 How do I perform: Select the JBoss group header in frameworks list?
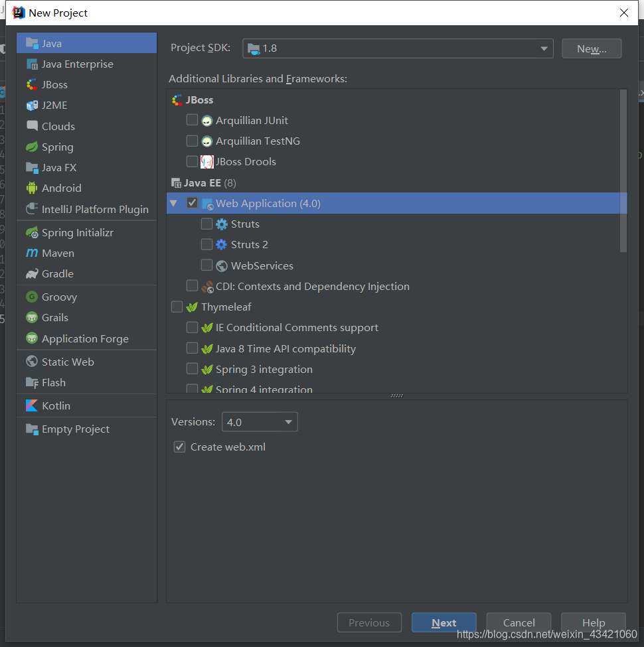coord(193,100)
